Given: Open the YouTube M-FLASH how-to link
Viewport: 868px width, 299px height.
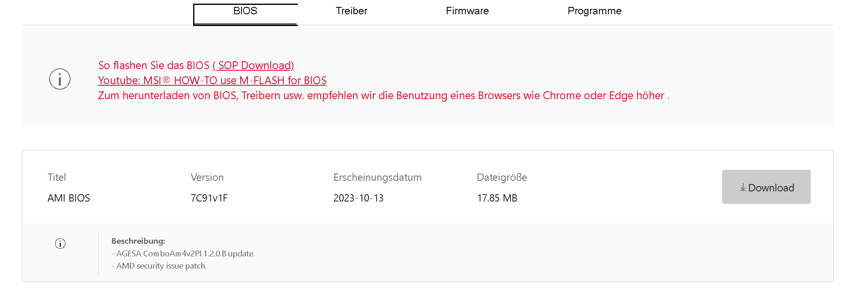Looking at the screenshot, I should (212, 80).
